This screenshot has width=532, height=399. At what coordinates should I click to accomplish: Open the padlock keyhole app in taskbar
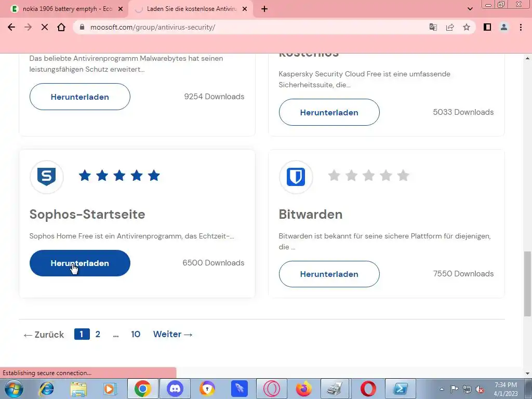[x=207, y=389]
